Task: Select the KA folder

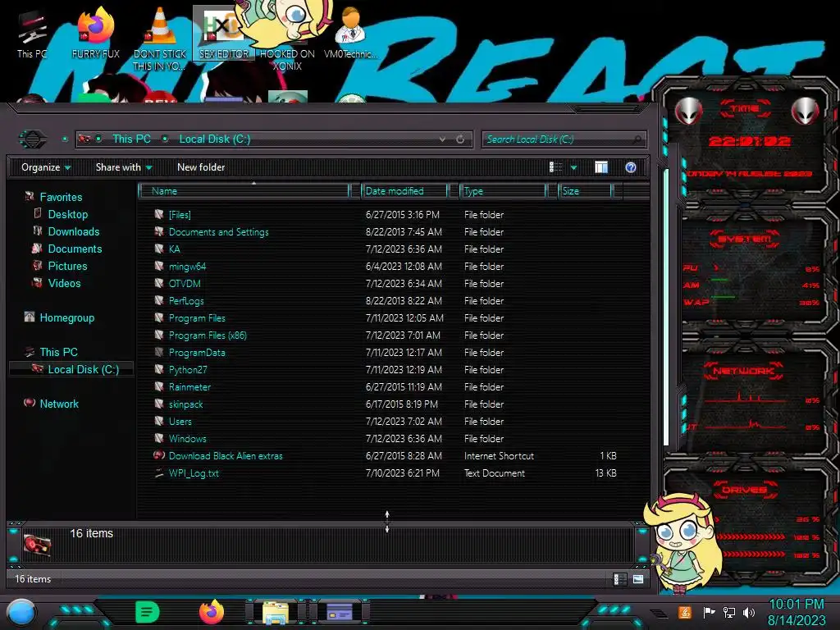Action: [174, 249]
